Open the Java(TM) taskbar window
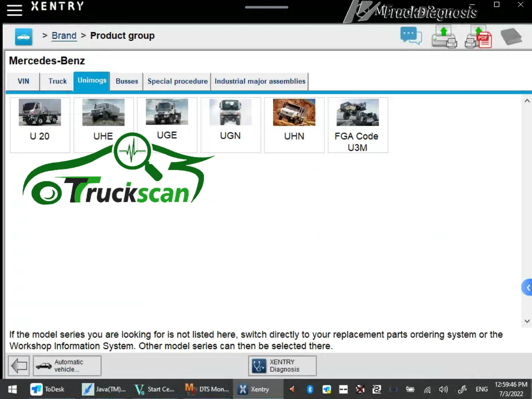This screenshot has width=532, height=399. click(x=104, y=389)
